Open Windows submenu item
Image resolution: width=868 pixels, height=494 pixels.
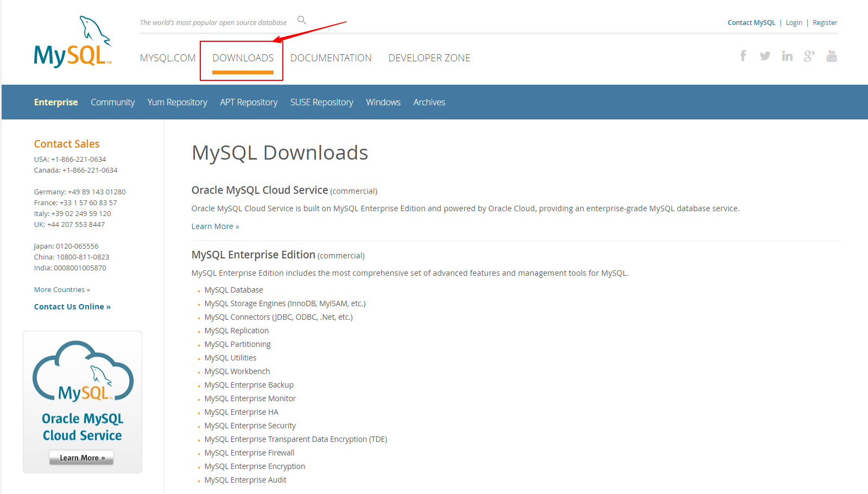(383, 102)
